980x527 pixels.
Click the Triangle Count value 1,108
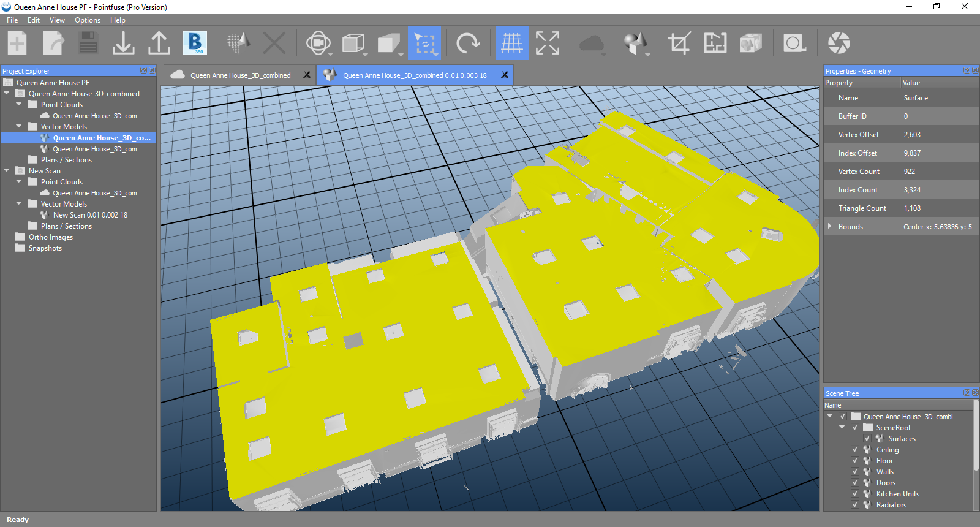point(912,208)
